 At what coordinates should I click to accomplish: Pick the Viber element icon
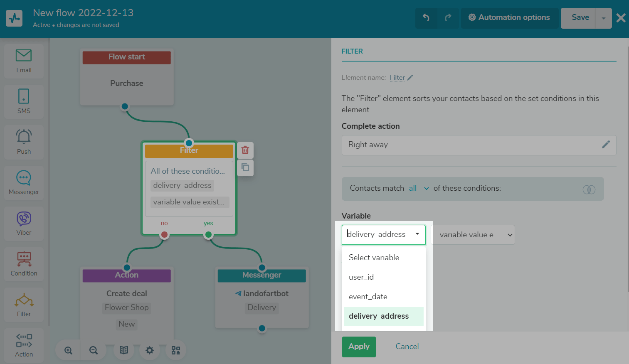tap(24, 223)
